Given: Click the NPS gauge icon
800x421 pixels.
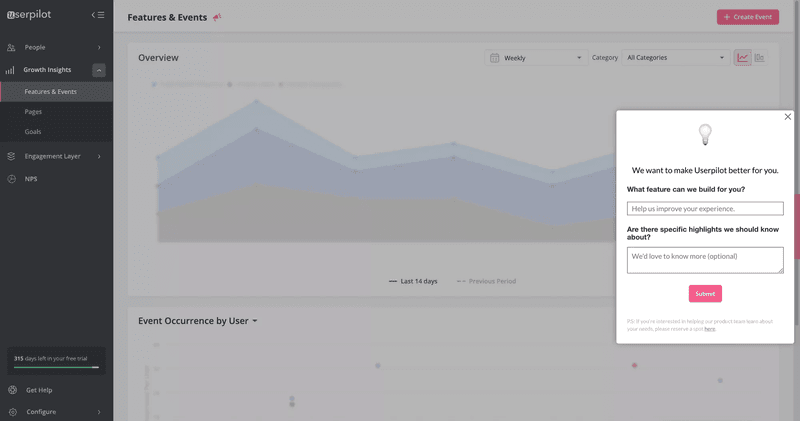Looking at the screenshot, I should 10,179.
